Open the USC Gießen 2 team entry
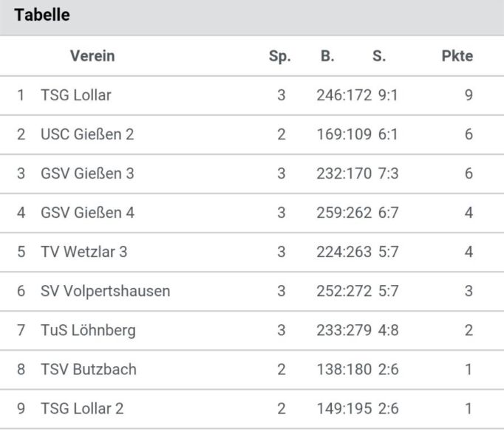Viewport: 504px width, 443px height. (x=252, y=134)
